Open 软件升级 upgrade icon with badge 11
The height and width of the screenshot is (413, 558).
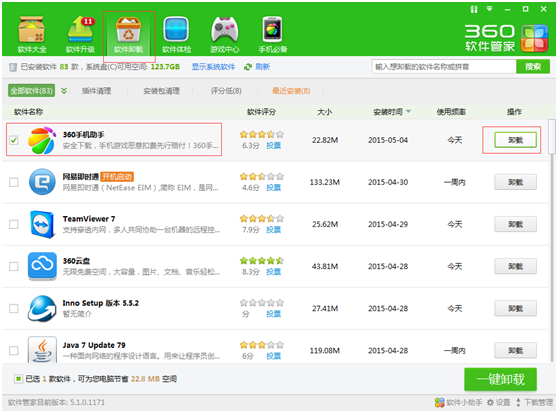pyautogui.click(x=81, y=30)
